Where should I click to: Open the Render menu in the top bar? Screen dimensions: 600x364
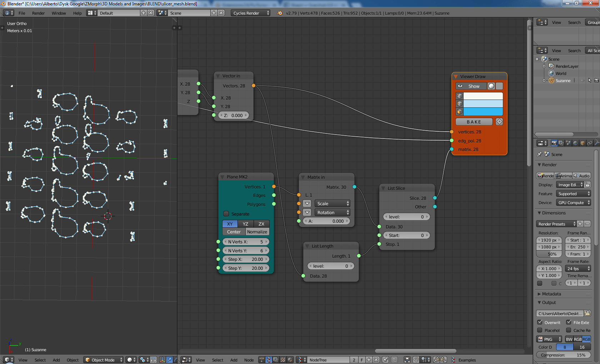point(39,13)
